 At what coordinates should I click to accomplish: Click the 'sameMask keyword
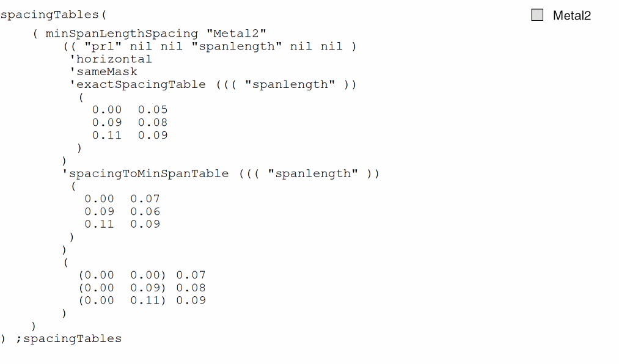103,72
